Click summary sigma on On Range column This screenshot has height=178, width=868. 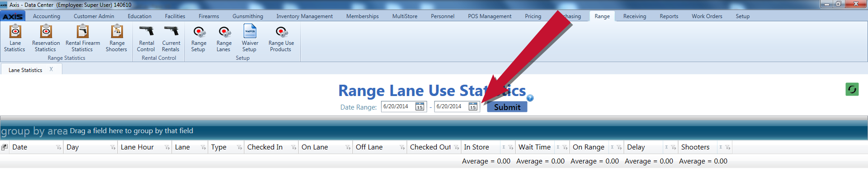point(612,148)
